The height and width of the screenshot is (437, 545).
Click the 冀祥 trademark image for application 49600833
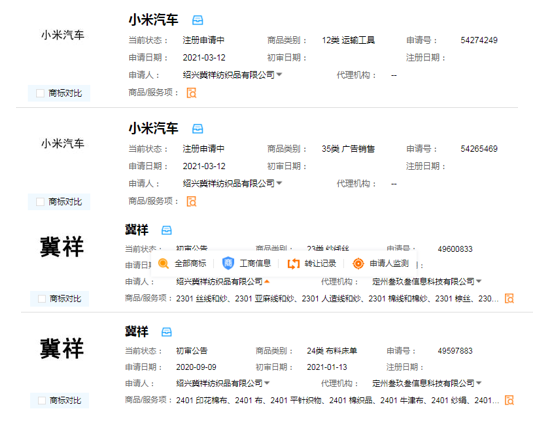(62, 247)
